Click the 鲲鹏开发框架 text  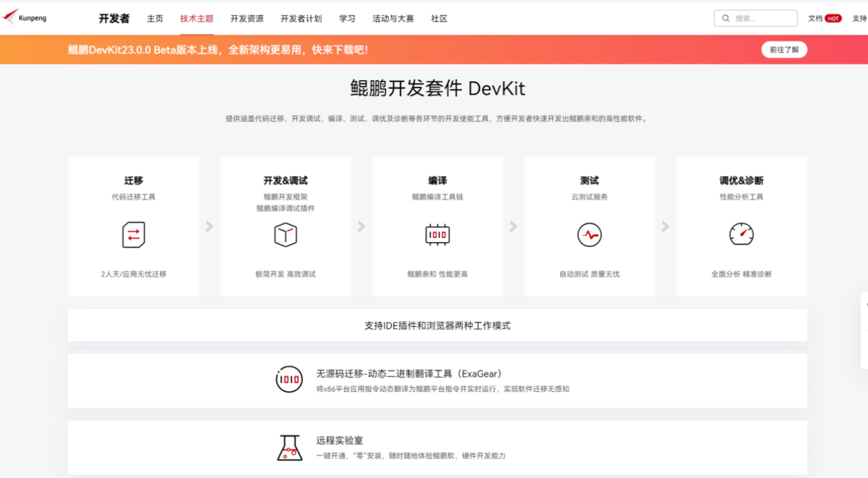[x=285, y=197]
